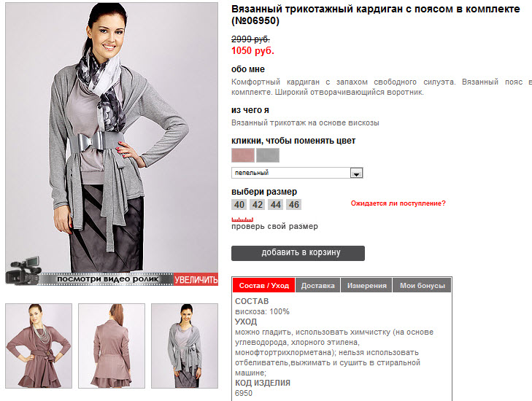Image resolution: width=532 pixels, height=401 pixels.
Task: Choose size 46
Action: point(294,205)
